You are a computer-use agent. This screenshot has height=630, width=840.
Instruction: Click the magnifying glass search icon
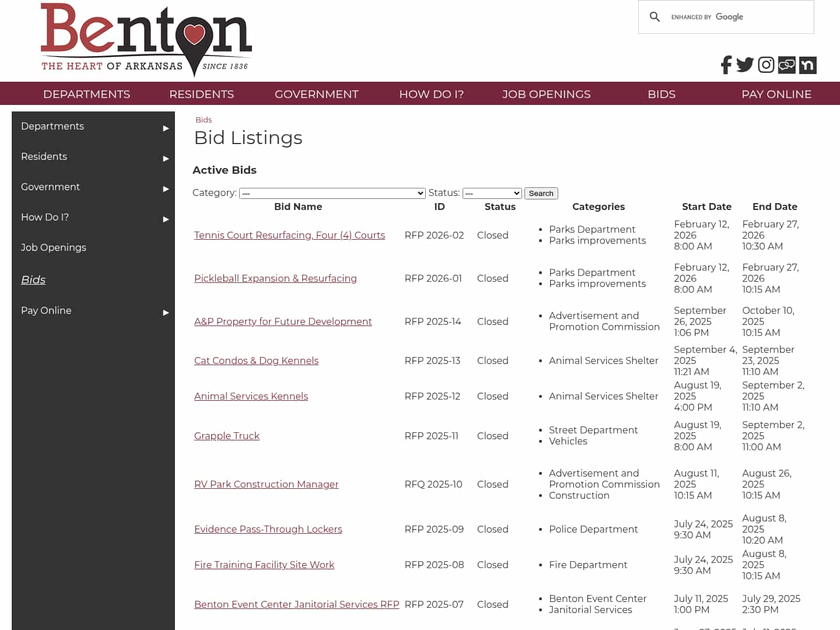(654, 17)
